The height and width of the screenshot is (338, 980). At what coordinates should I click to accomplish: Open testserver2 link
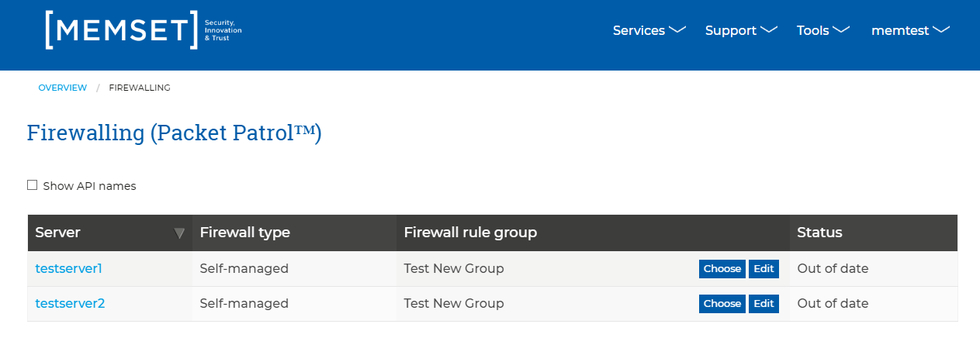coord(70,303)
